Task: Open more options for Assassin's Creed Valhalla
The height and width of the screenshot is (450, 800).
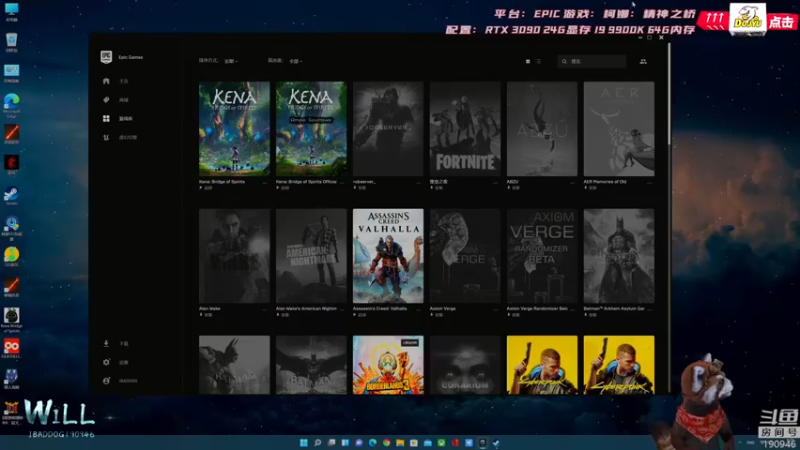Action: pos(419,309)
